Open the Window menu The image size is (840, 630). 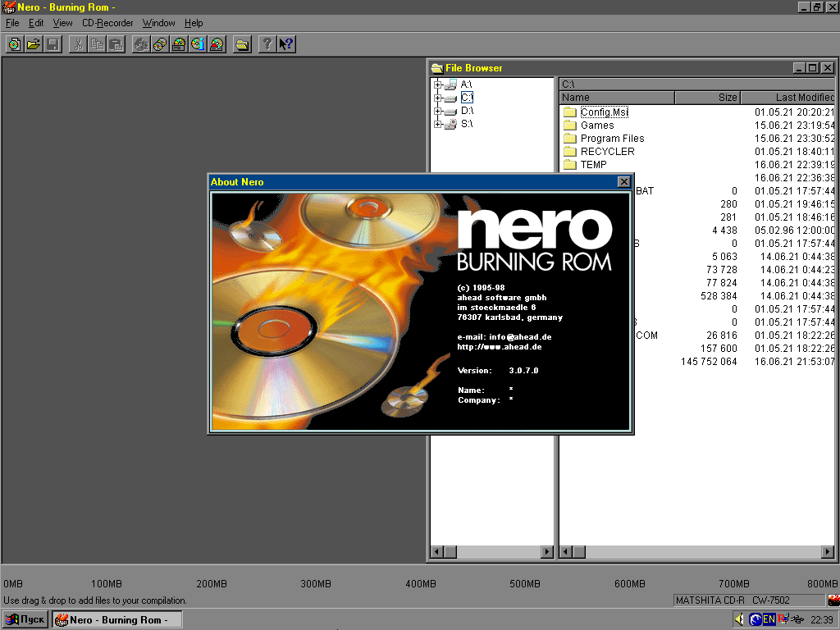(x=158, y=23)
